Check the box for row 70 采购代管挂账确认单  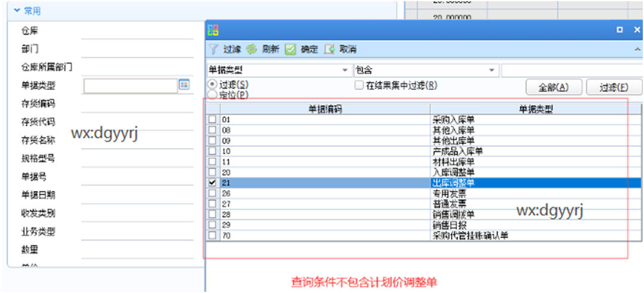(x=212, y=235)
